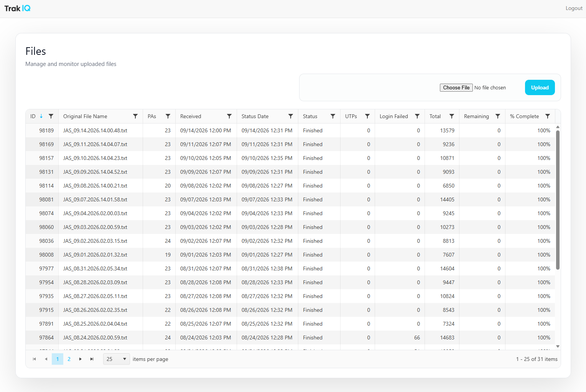Open the % Complete column filter
Viewport: 586px width, 392px height.
pos(548,116)
